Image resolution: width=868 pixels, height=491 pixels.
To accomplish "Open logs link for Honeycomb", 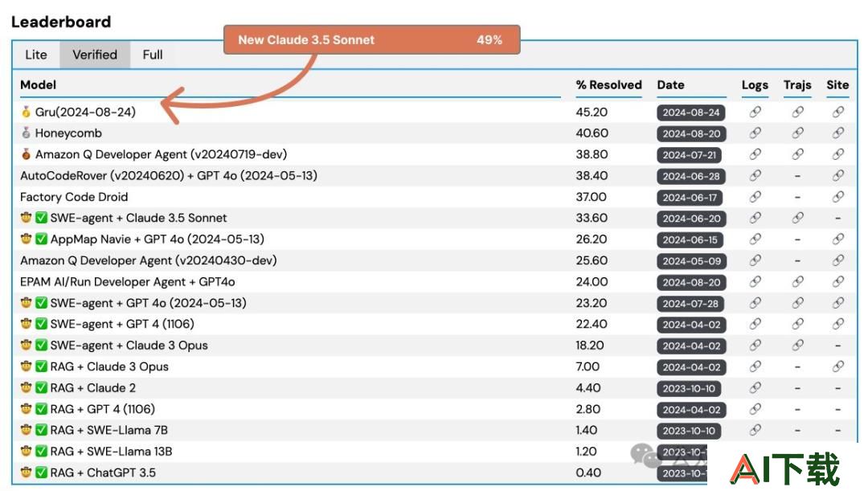I will [755, 133].
